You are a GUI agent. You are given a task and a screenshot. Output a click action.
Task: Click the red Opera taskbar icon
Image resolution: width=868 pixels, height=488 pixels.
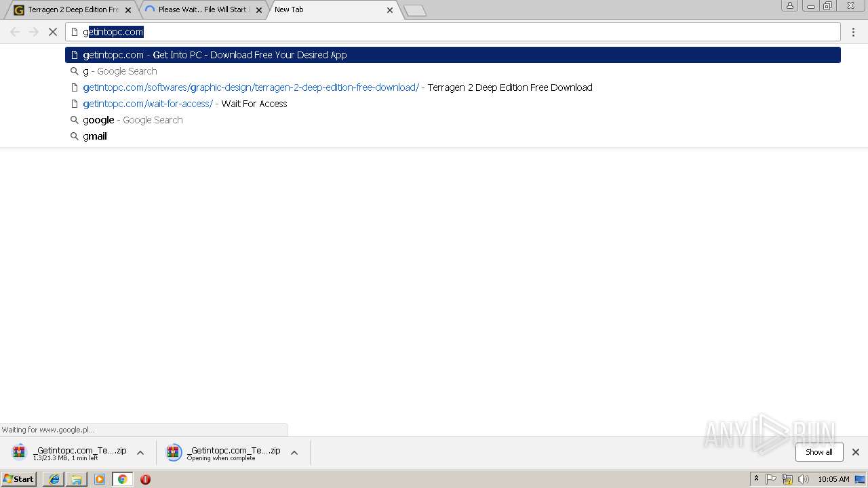click(x=145, y=479)
